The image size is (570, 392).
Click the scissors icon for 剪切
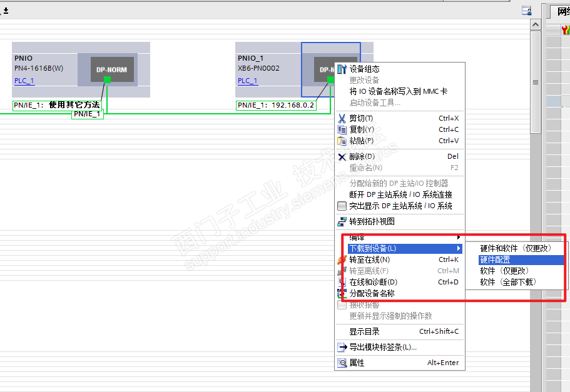342,118
